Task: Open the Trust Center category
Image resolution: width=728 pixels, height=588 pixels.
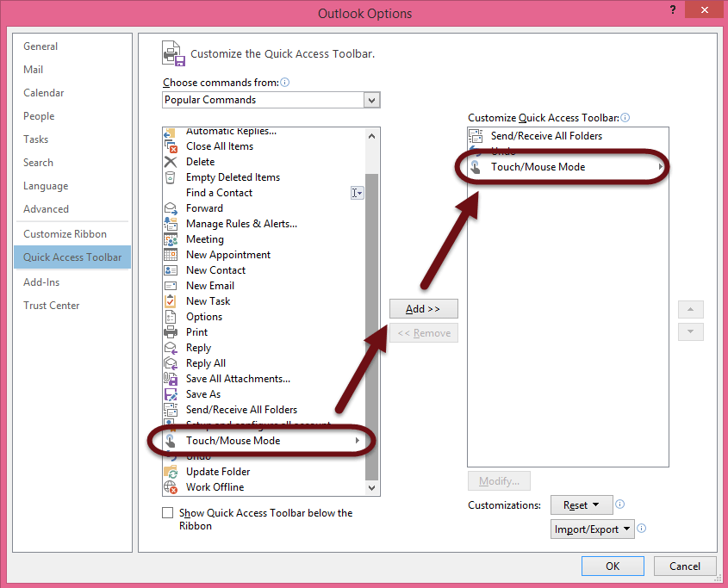Action: [52, 306]
